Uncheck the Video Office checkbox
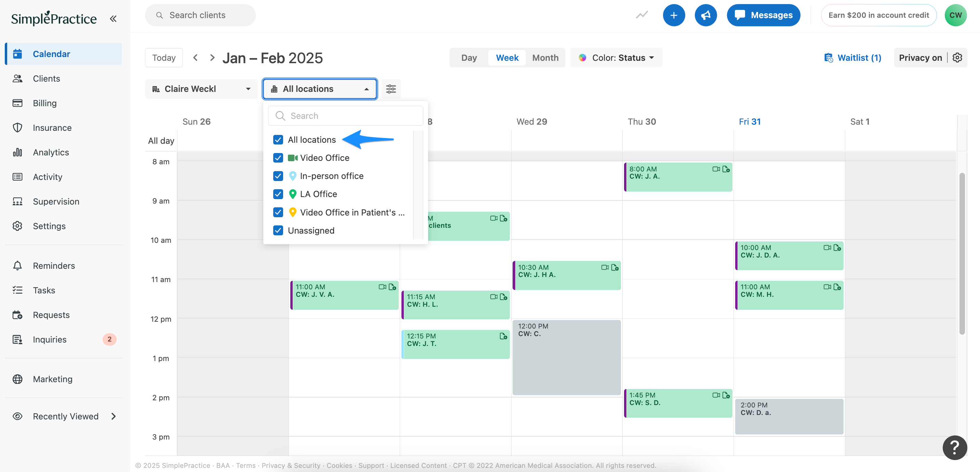Image resolution: width=980 pixels, height=472 pixels. [x=278, y=158]
